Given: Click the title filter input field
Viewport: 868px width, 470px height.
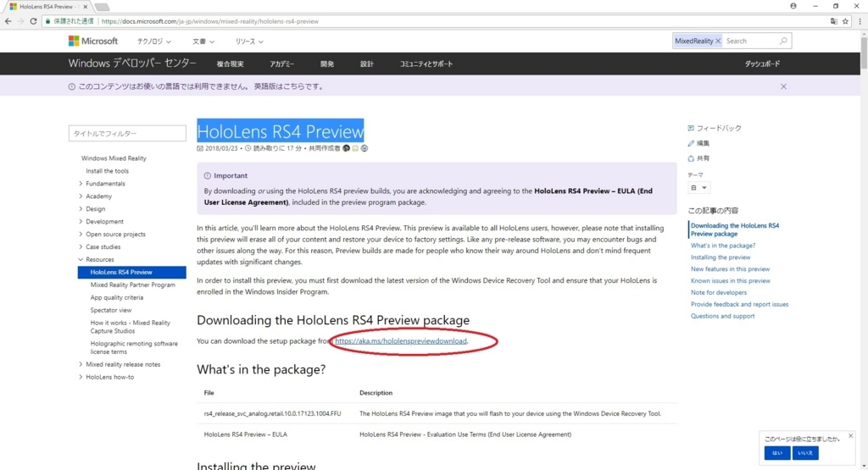Looking at the screenshot, I should [127, 133].
